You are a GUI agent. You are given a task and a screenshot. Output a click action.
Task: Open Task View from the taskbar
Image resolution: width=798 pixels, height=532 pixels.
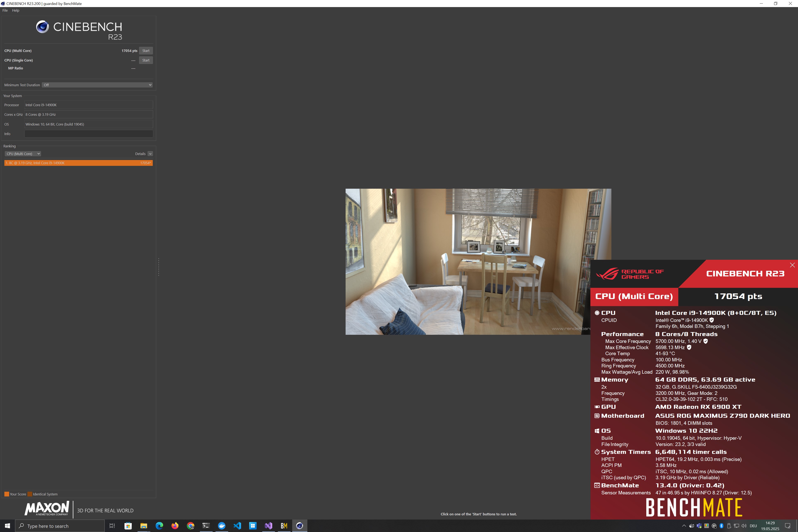point(112,526)
